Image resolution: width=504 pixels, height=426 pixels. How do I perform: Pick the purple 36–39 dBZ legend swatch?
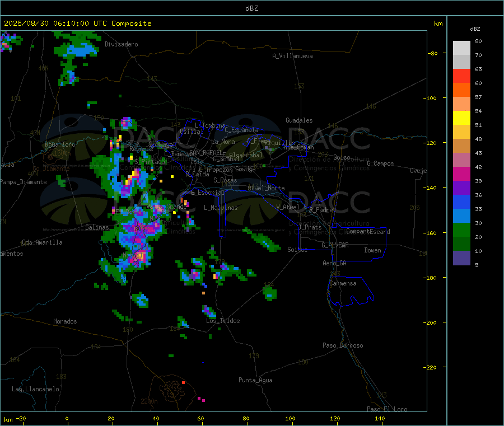tap(461, 188)
